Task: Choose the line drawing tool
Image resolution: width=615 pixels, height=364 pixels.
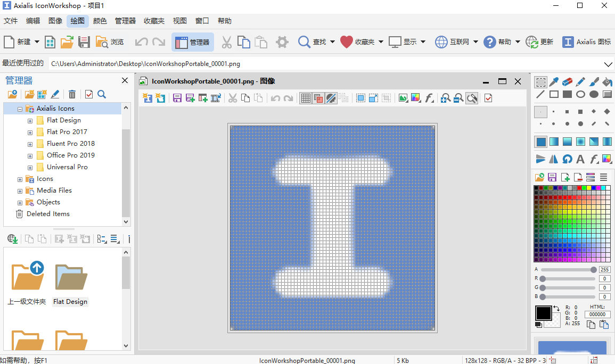Action: (x=540, y=94)
